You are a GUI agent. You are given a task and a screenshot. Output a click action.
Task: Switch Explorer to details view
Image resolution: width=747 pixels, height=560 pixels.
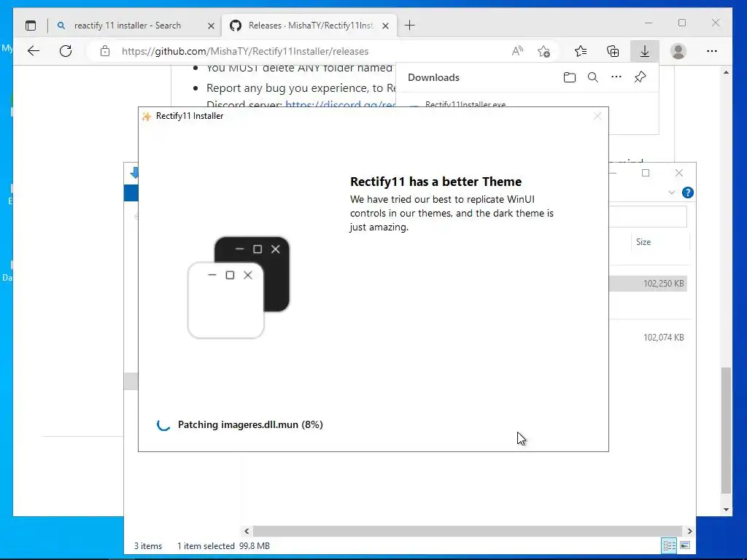(670, 545)
